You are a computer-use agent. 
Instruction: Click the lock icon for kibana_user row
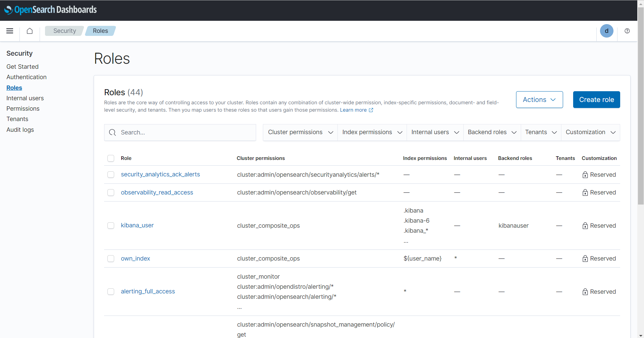[x=585, y=226]
